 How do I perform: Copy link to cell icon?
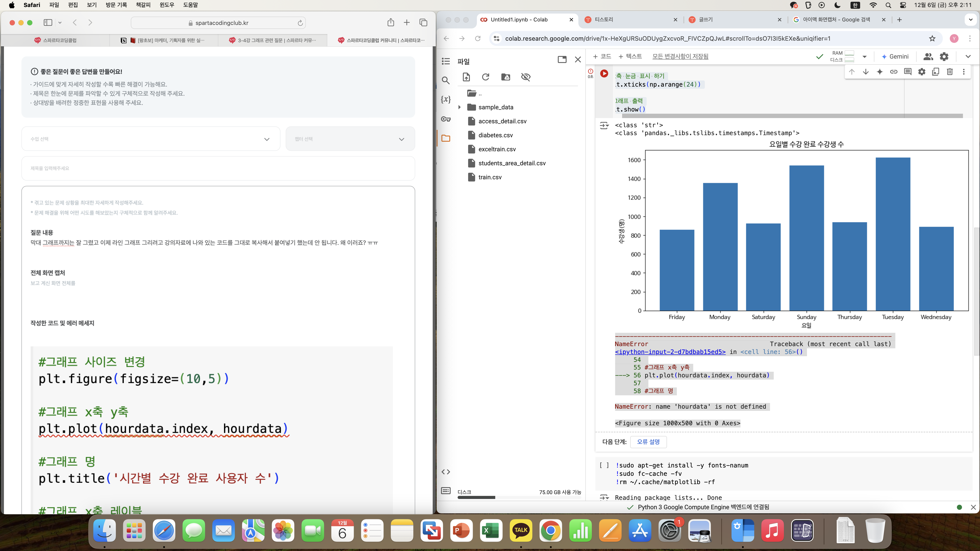click(894, 71)
